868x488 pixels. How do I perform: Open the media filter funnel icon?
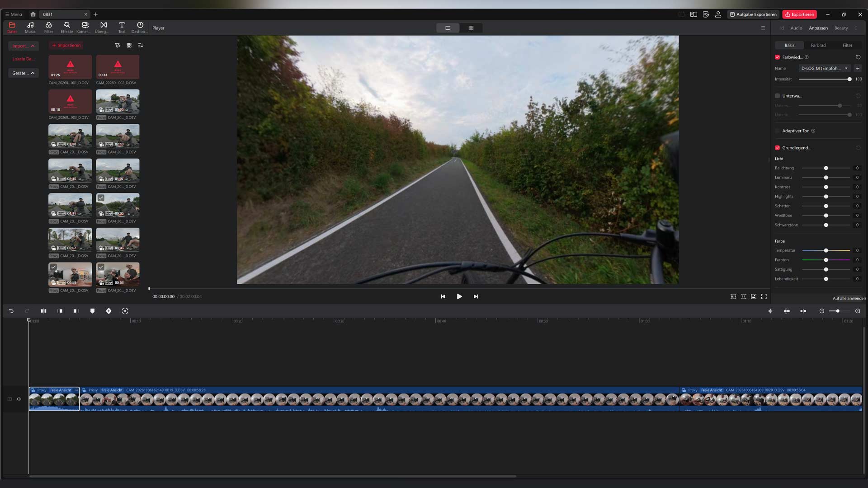point(118,45)
